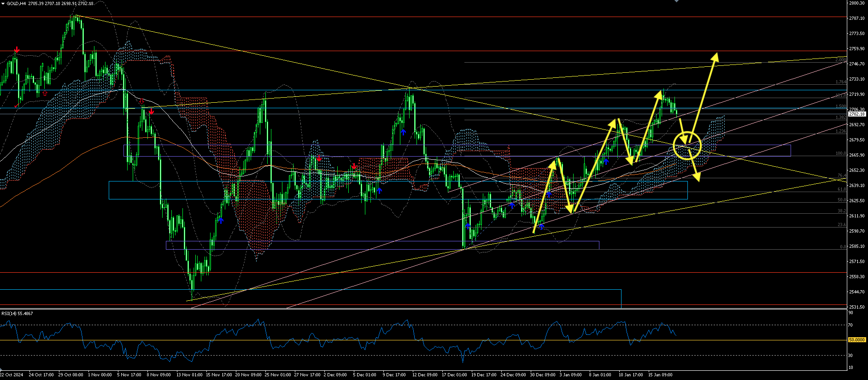868x380 pixels.
Task: Select the highlighted current price 2702.18 label
Action: 857,114
